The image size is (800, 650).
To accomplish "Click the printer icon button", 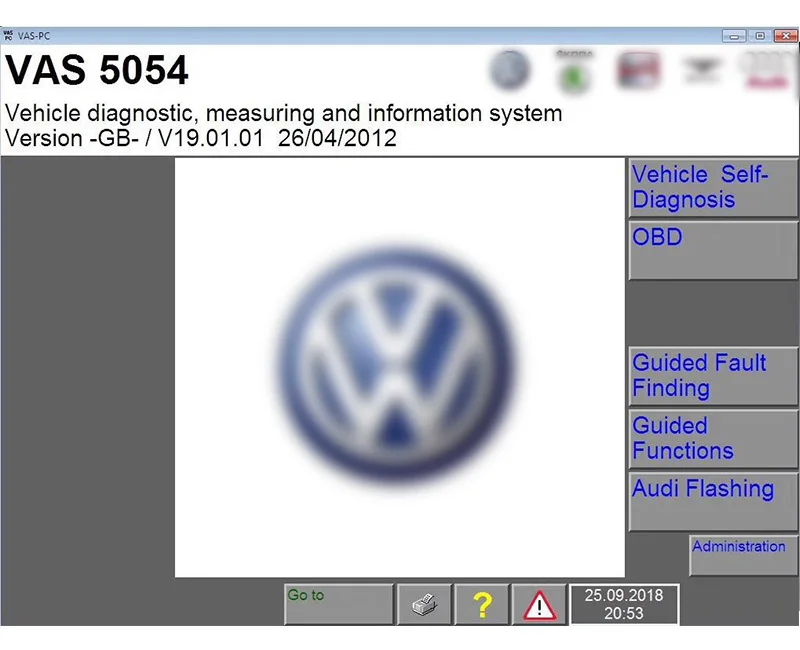I will coord(424,604).
